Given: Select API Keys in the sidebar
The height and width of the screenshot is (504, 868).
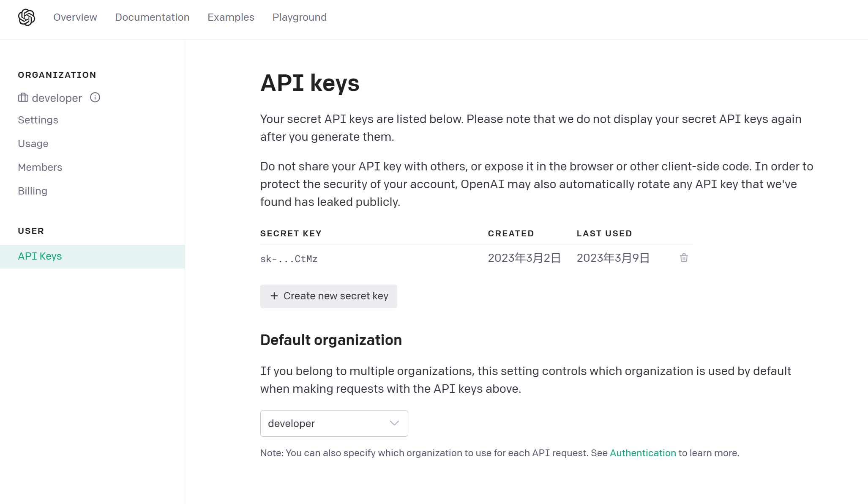Looking at the screenshot, I should coord(92,256).
